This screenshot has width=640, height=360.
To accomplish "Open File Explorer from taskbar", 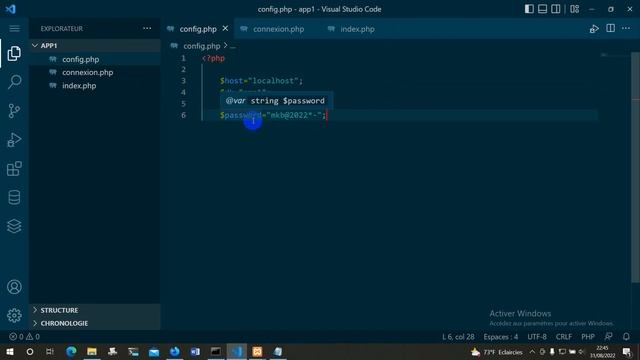I will pos(92,351).
